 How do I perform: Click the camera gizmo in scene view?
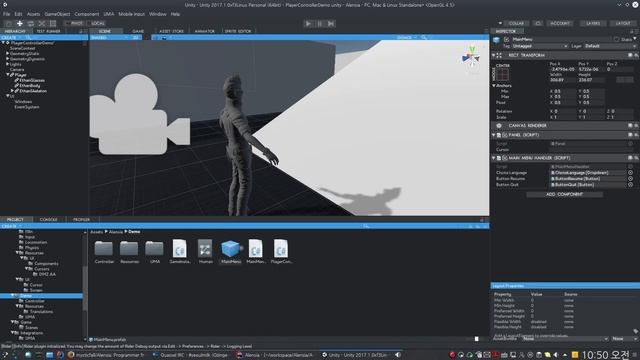(140, 114)
